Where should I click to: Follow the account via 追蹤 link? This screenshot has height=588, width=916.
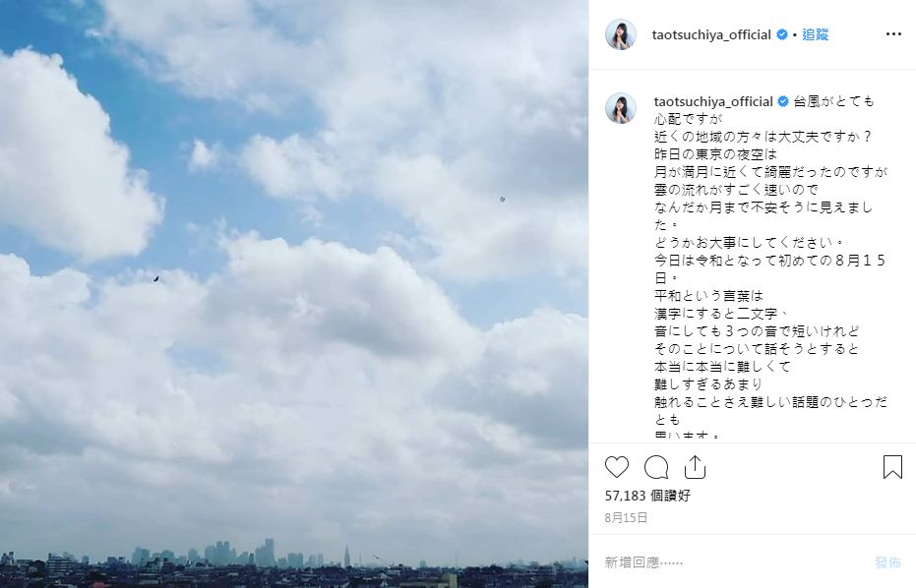click(815, 34)
